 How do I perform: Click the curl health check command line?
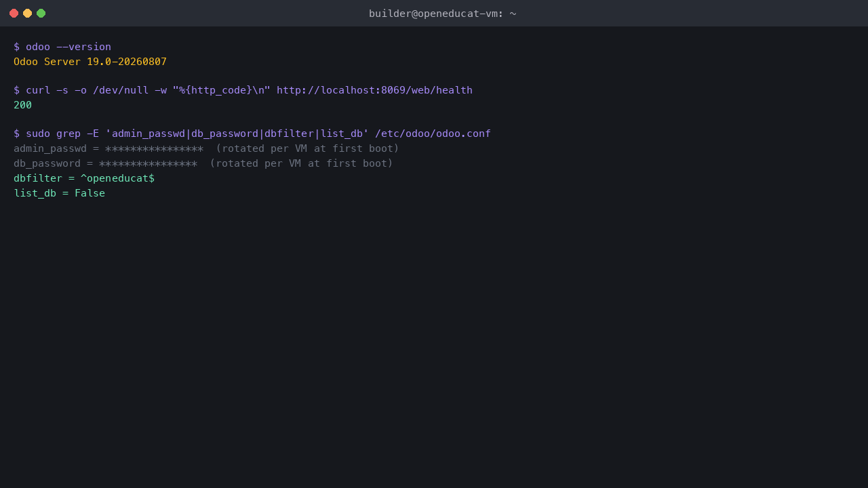[243, 90]
